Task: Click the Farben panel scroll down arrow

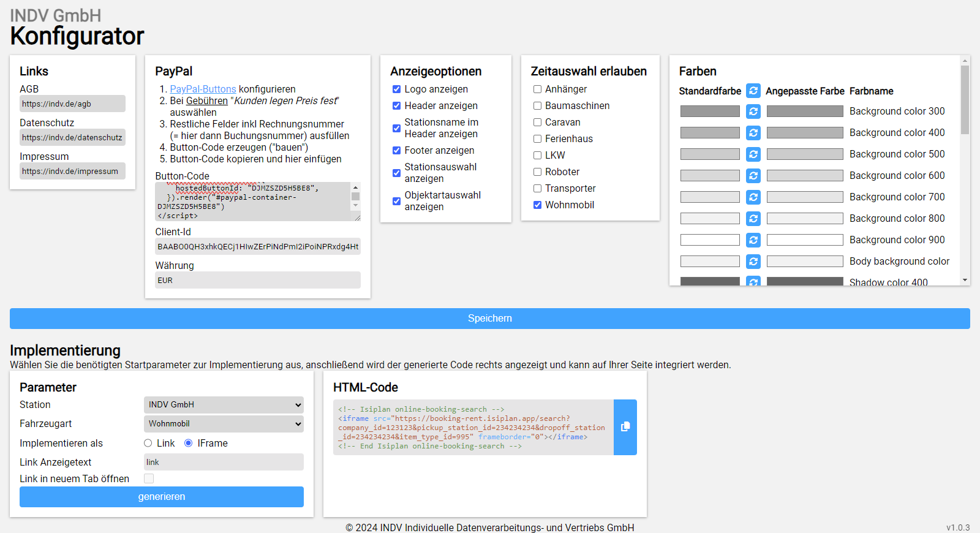Action: pyautogui.click(x=965, y=280)
